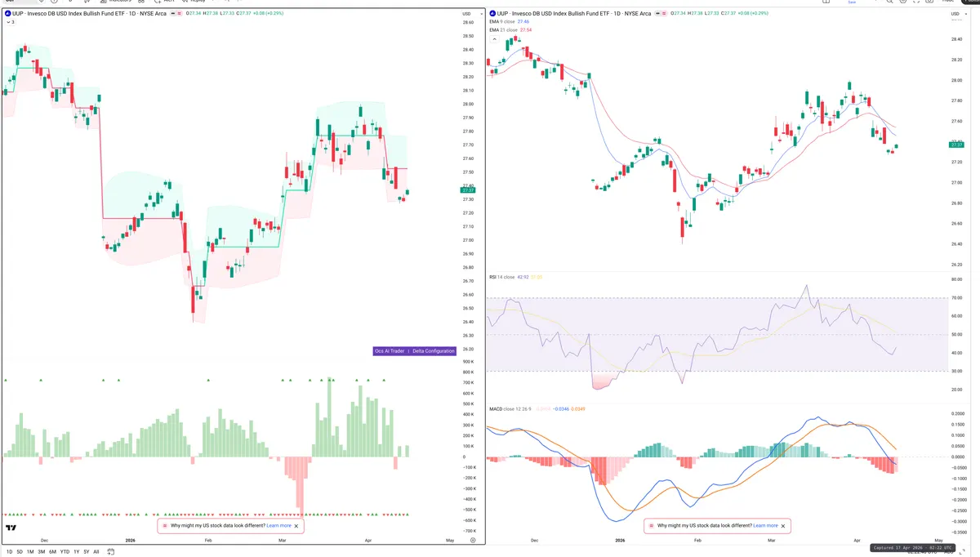This screenshot has width=980, height=557.
Task: Select the 5Y time range
Action: [x=87, y=552]
